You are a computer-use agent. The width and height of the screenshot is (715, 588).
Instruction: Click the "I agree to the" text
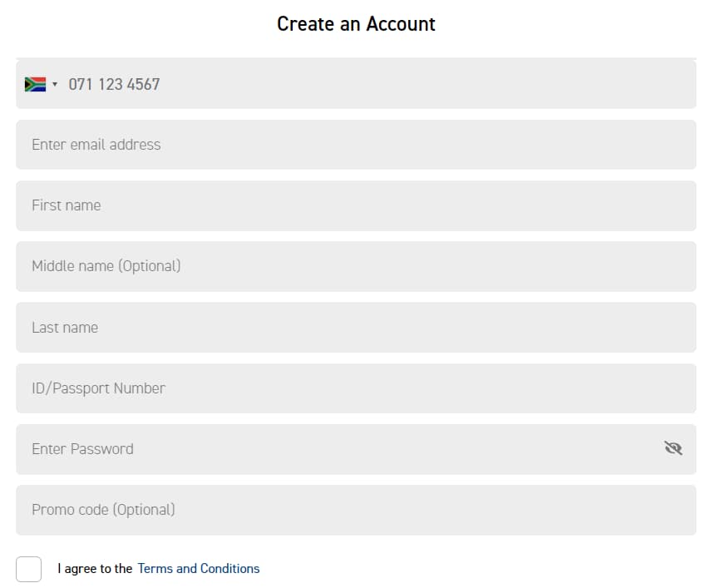[x=95, y=568]
